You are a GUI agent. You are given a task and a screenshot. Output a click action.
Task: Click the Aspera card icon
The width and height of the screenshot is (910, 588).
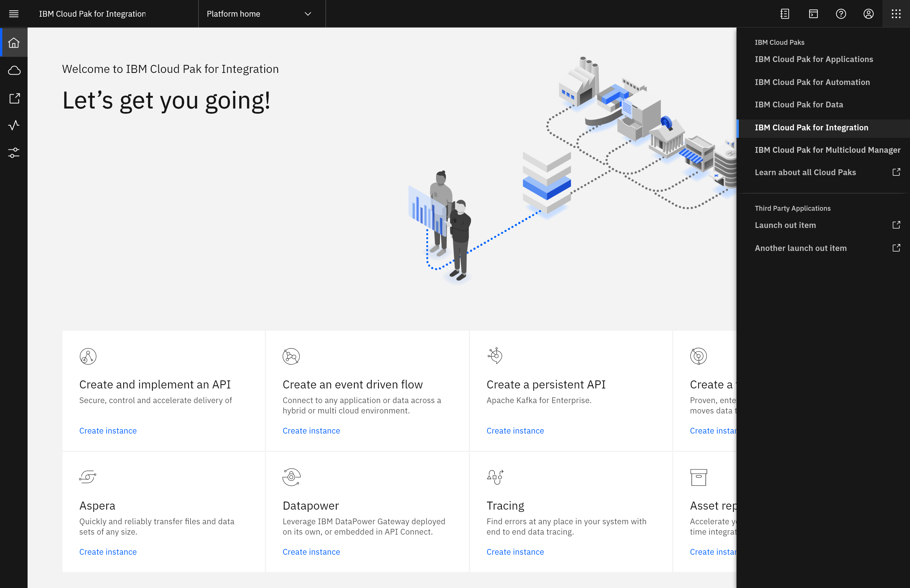[88, 477]
